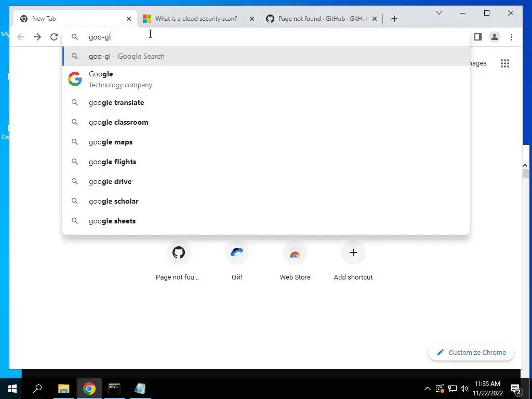Open the Web Store shortcut

click(295, 261)
